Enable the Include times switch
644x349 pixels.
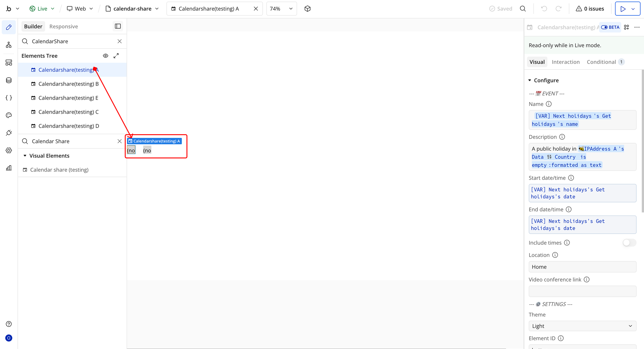pos(629,243)
